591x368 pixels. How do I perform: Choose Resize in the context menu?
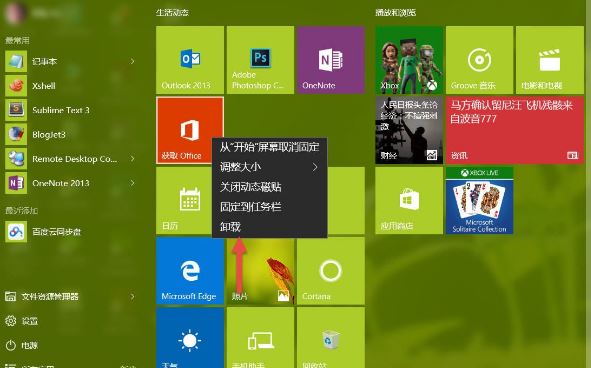pyautogui.click(x=269, y=167)
